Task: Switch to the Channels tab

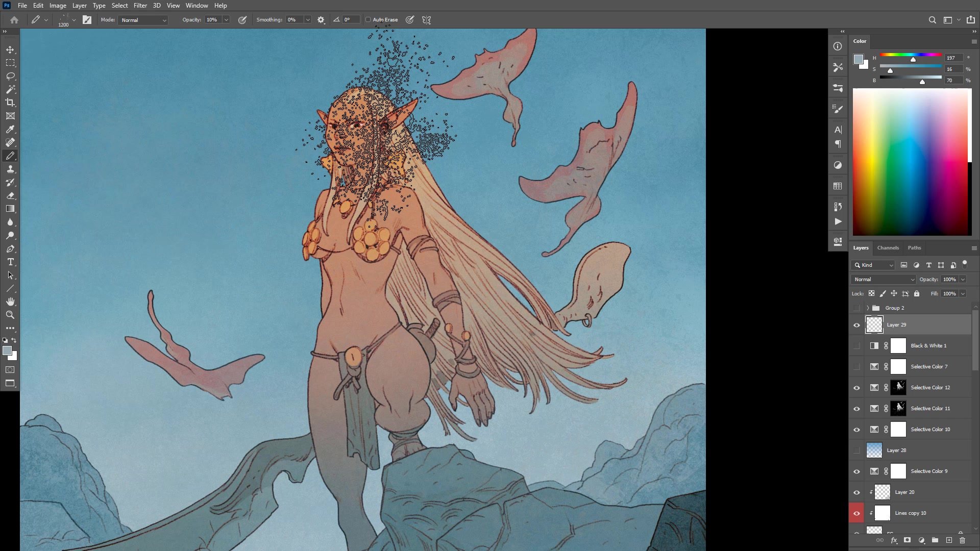Action: point(888,248)
